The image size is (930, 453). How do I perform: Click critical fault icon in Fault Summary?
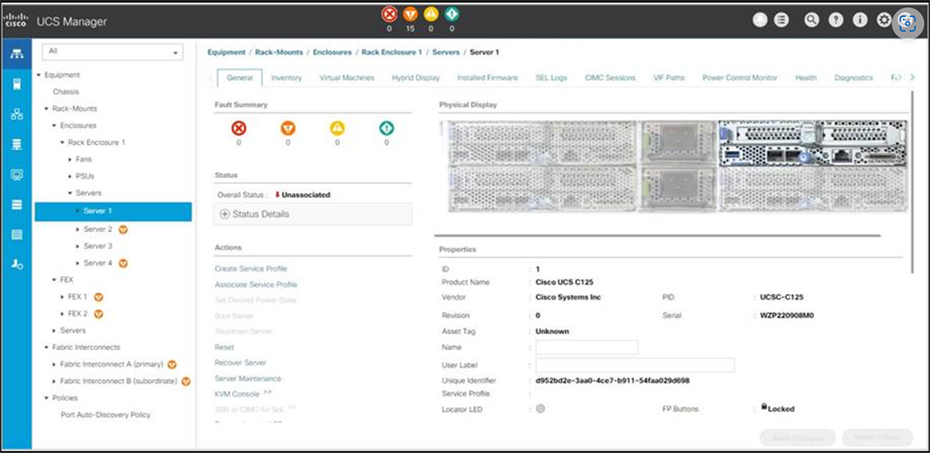[238, 128]
